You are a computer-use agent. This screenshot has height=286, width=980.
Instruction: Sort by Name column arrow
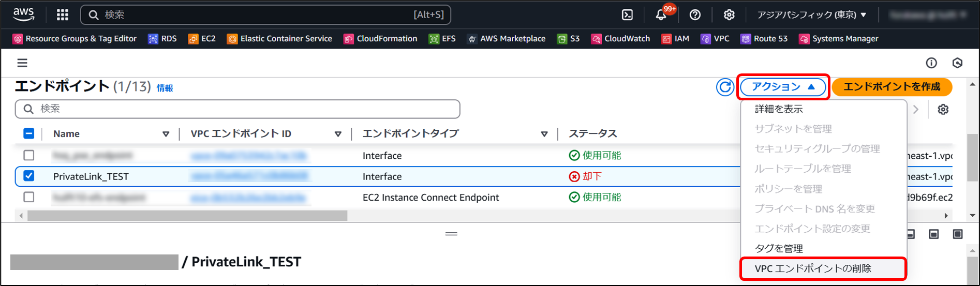(166, 134)
